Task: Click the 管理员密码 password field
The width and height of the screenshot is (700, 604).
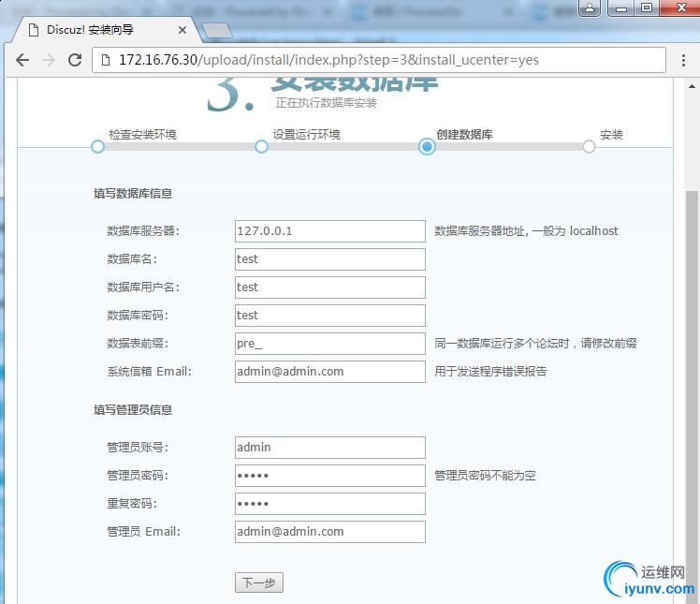Action: click(x=330, y=476)
